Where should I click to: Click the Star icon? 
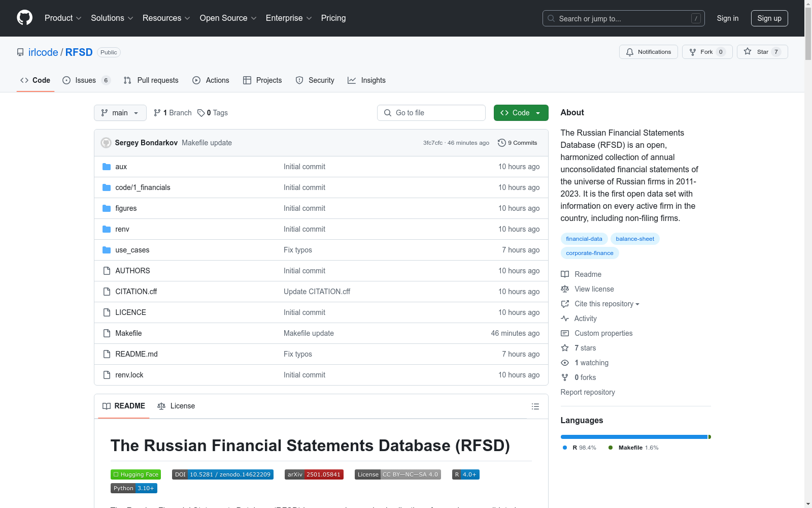748,51
